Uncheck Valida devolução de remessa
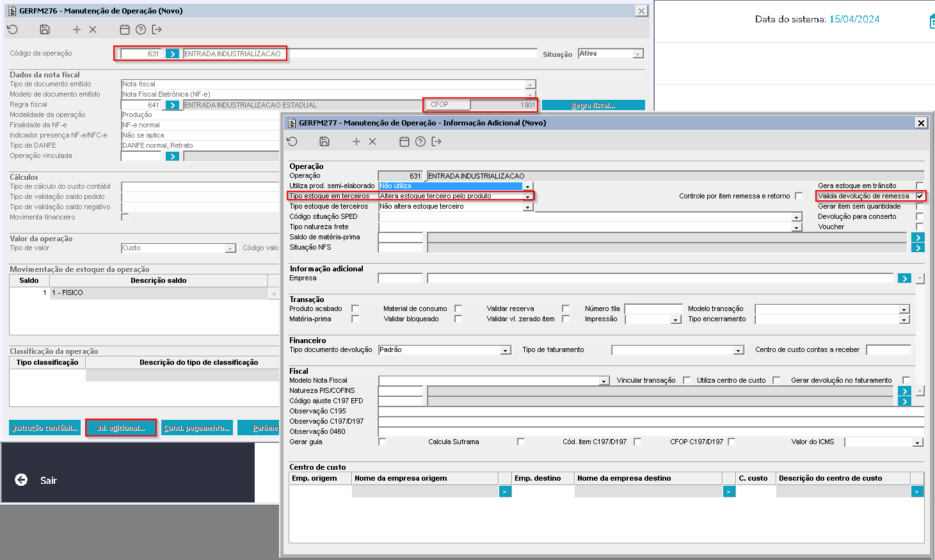 [x=920, y=196]
